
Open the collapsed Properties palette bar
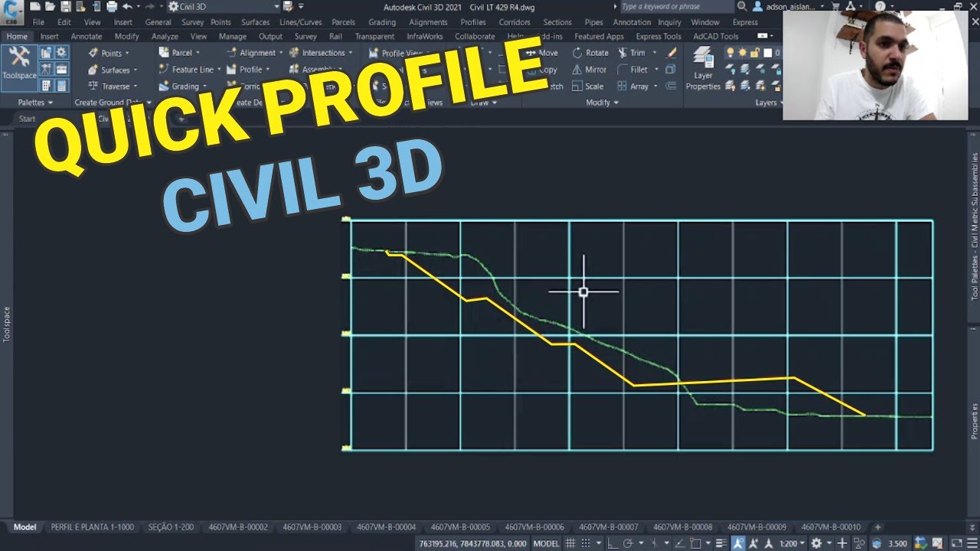pyautogui.click(x=974, y=421)
